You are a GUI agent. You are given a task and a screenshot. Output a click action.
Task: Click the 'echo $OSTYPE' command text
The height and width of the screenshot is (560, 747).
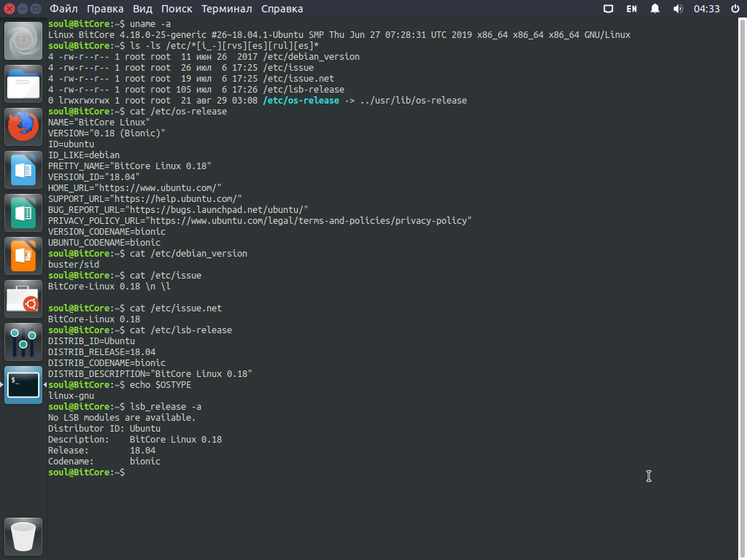click(160, 385)
